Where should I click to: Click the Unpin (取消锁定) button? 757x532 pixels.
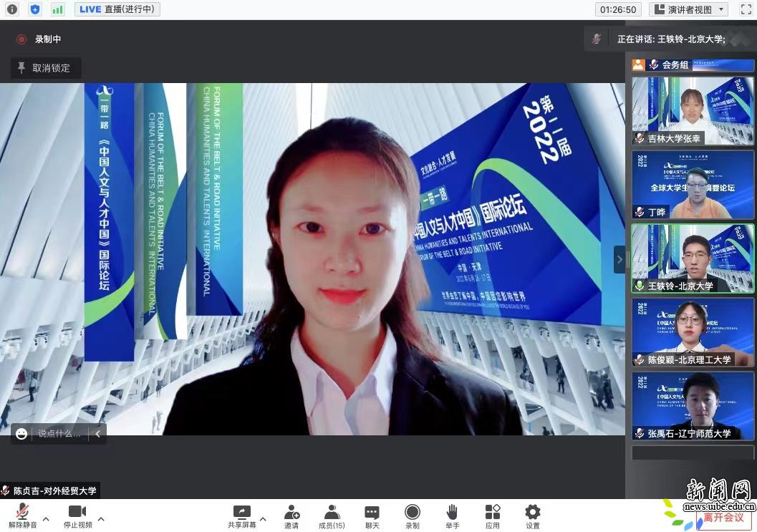click(45, 68)
